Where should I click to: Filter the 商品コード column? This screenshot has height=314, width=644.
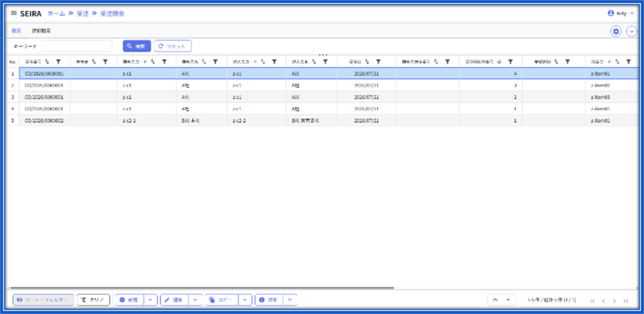(628, 62)
